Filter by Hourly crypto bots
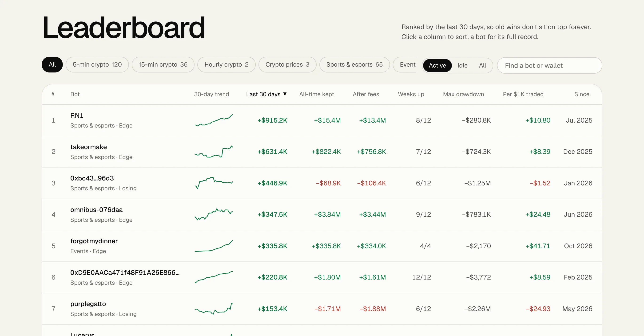This screenshot has width=644, height=336. [226, 64]
